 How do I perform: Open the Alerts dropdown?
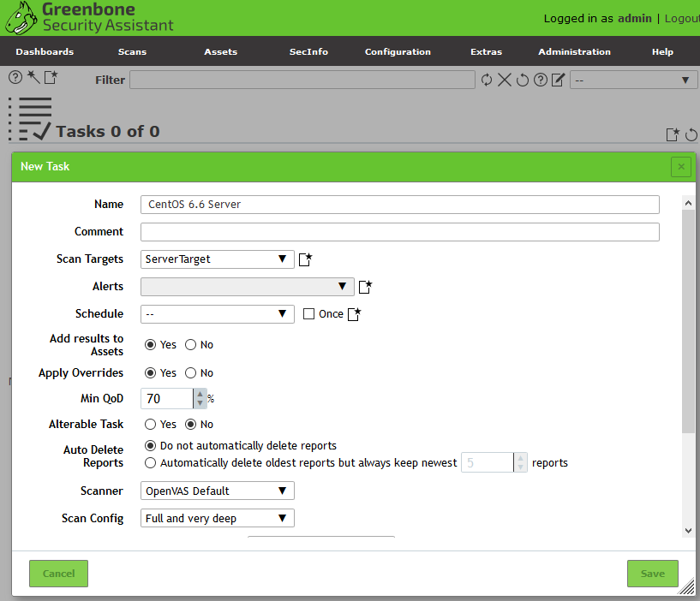(248, 287)
